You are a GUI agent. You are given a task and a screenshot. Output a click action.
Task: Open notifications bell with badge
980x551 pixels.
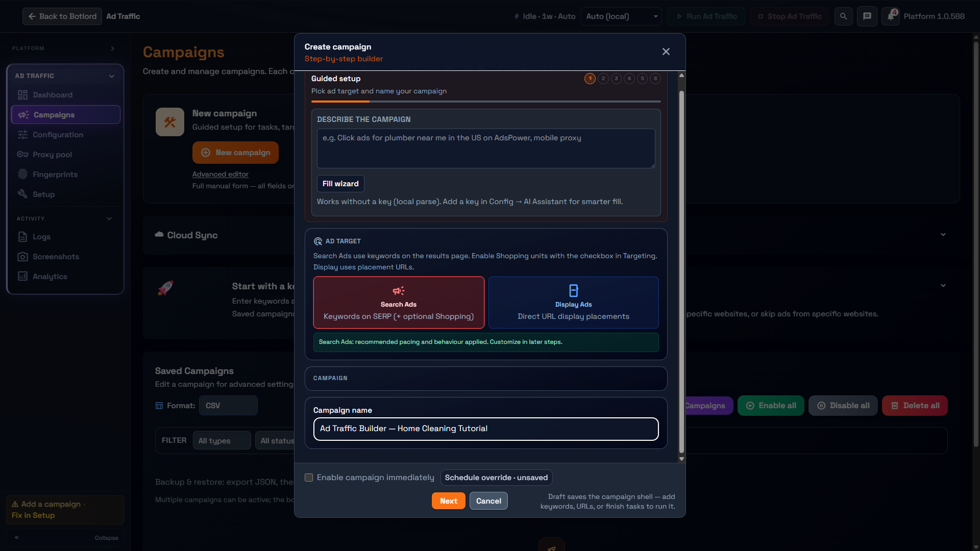[x=891, y=16]
